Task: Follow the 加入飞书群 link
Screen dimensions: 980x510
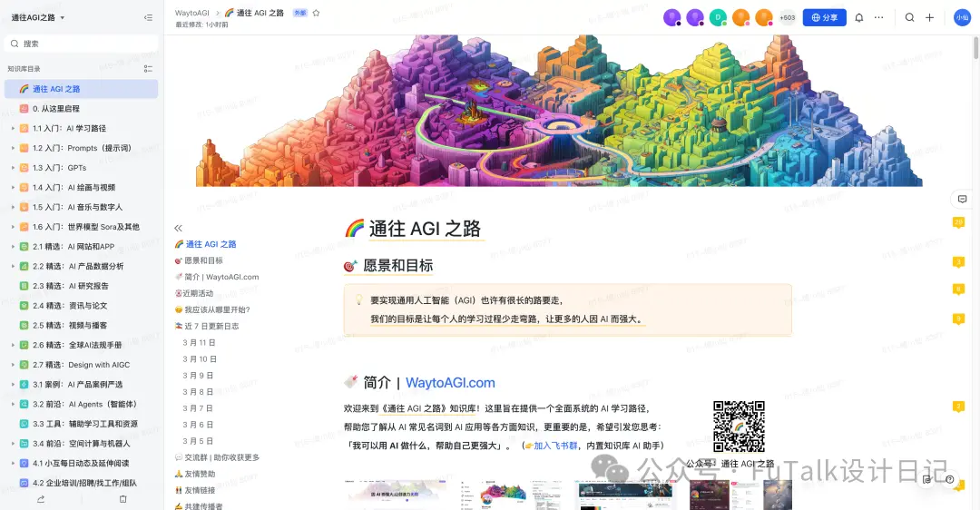Action: tap(555, 446)
